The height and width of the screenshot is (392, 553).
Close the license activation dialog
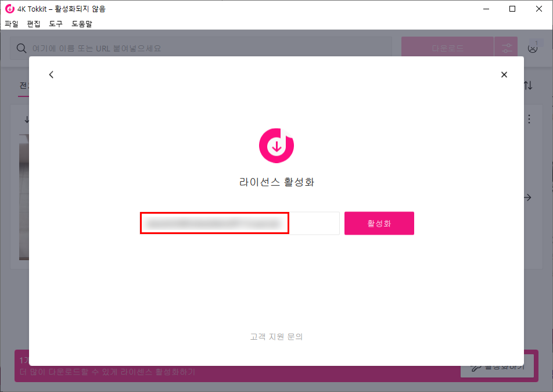coord(504,75)
